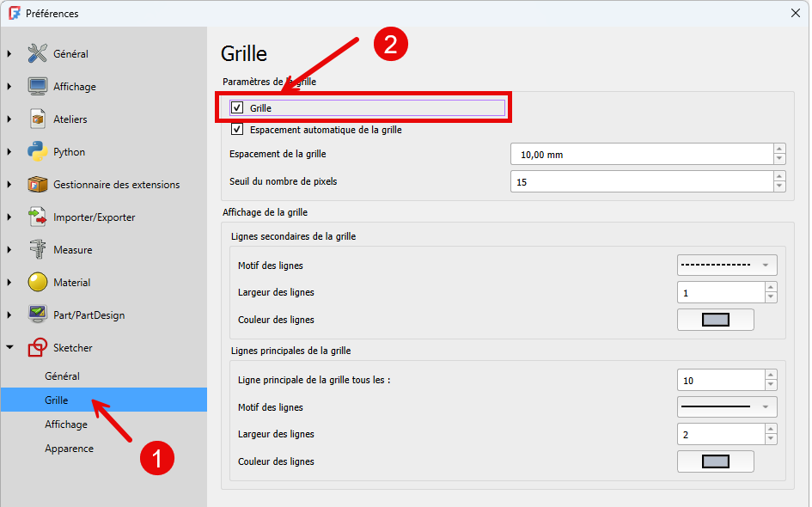Expand Gestionnaire des extensions section arrow
The width and height of the screenshot is (812, 507).
[9, 184]
